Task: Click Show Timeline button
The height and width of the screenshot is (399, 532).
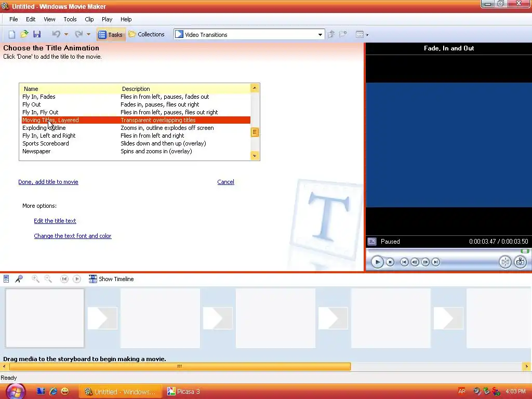Action: [x=111, y=279]
